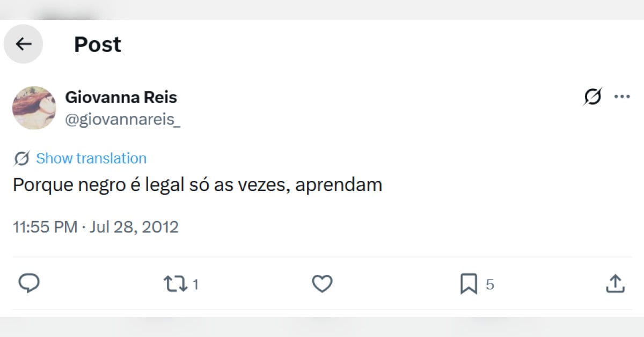
Task: Open the three-dot more options menu
Action: pyautogui.click(x=622, y=97)
